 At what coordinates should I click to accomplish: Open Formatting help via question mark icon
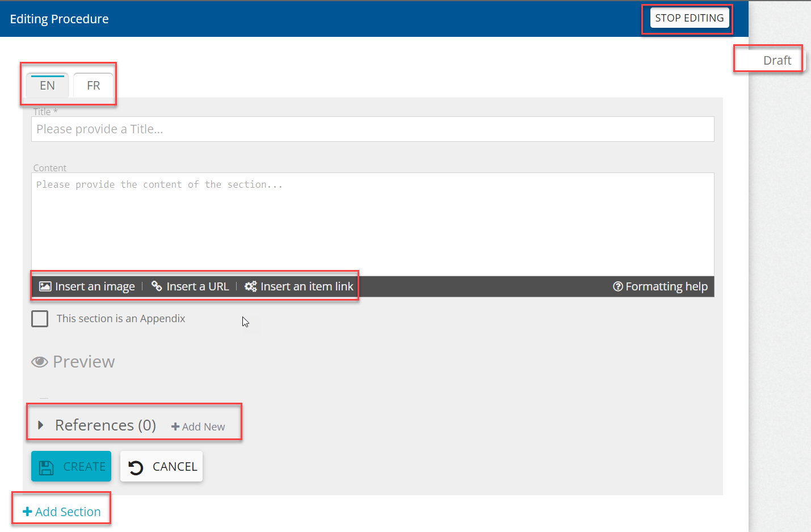(x=617, y=286)
